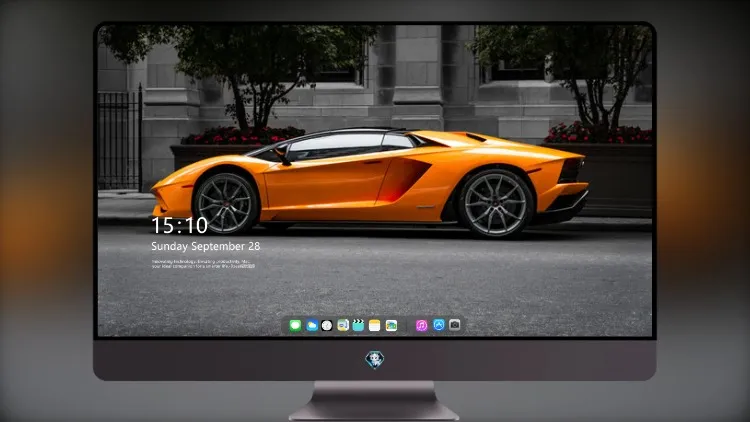
Task: Open the Camera app in the dock
Action: 454,325
